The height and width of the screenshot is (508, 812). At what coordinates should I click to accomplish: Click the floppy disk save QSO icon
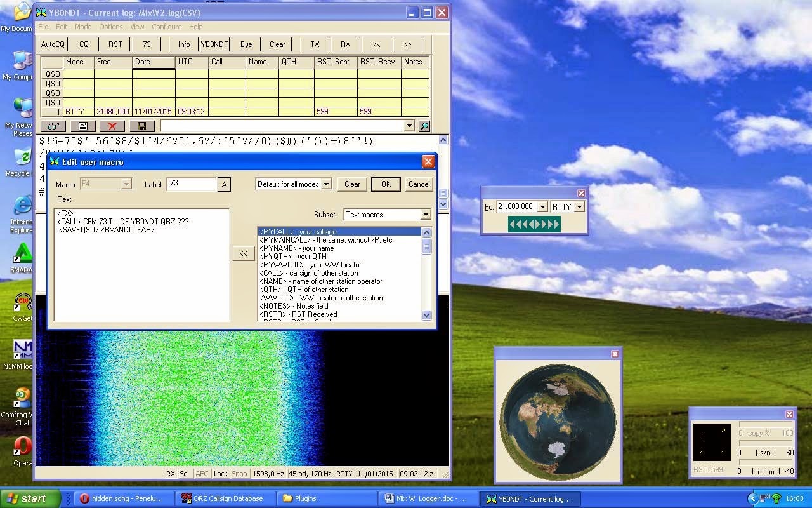(x=141, y=126)
